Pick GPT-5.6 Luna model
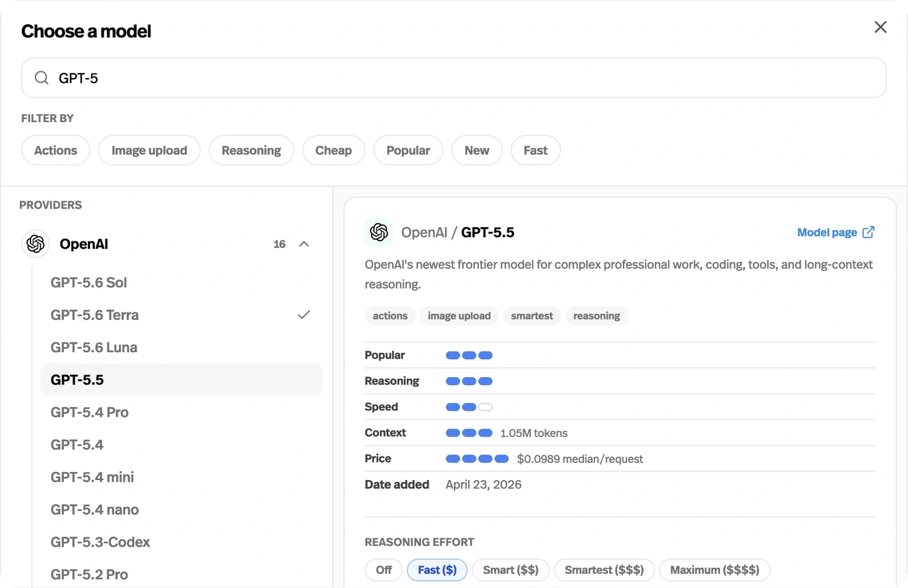 pyautogui.click(x=181, y=347)
